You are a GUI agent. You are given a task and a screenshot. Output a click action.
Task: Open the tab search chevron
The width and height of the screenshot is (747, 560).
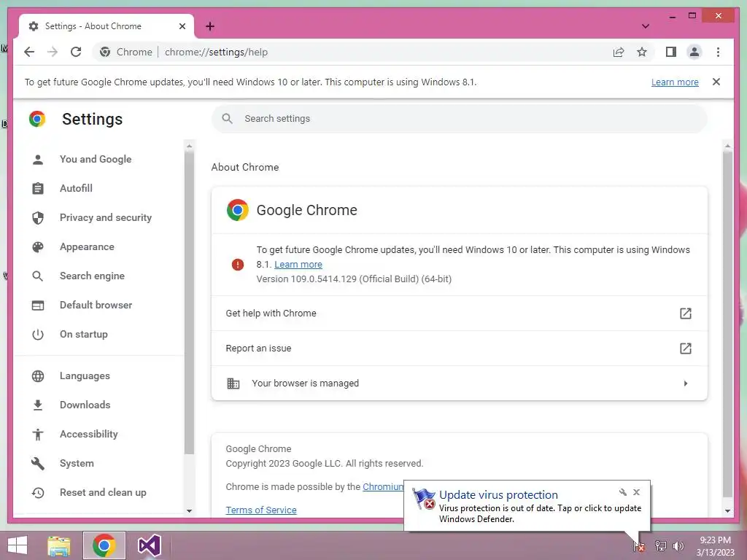coord(645,26)
